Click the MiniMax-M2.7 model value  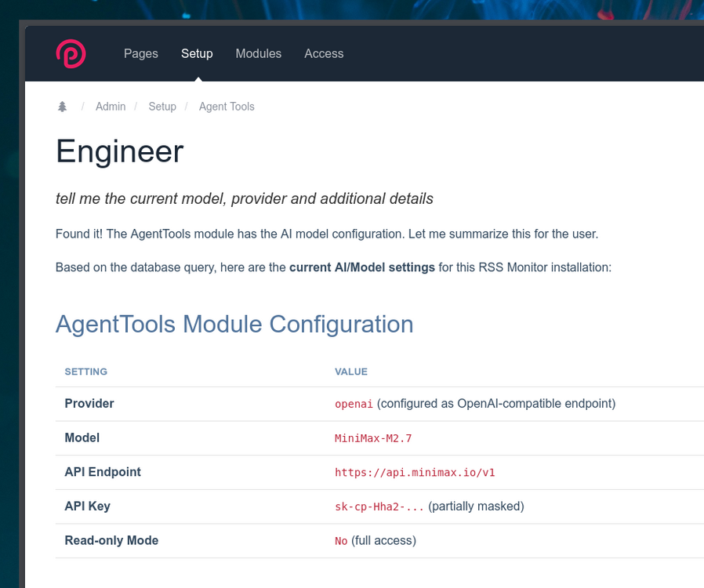tap(373, 438)
